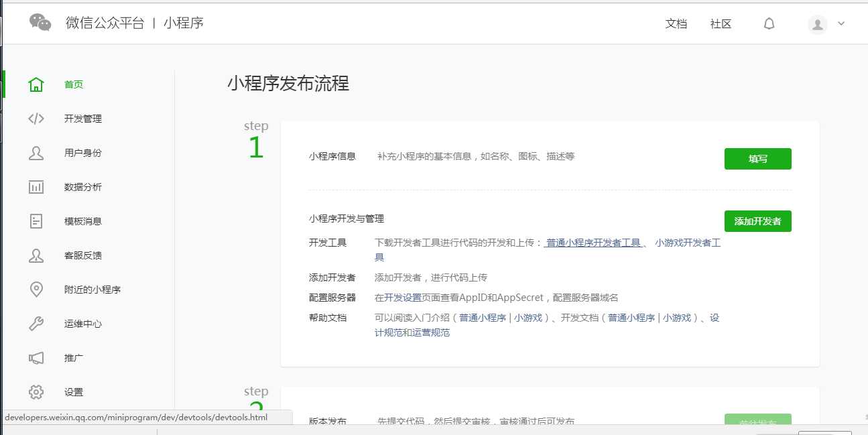Click the 开发工具 row label
868x435 pixels.
(328, 243)
